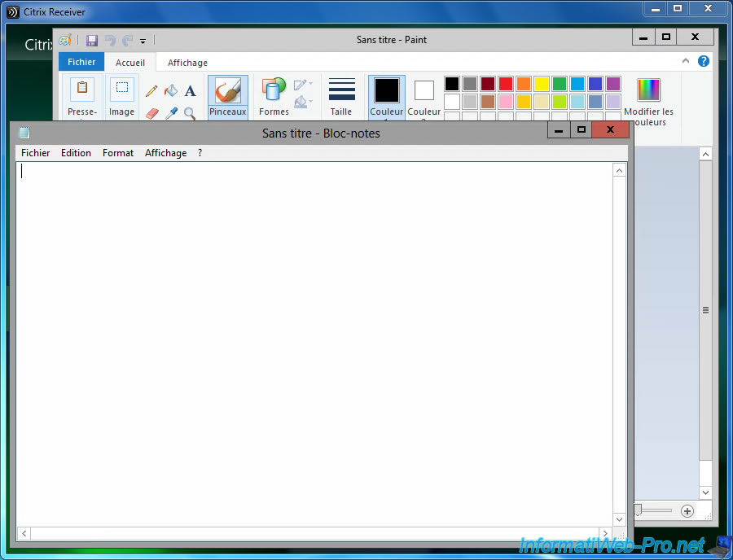
Task: Switch to the Affichage tab in Paint
Action: click(x=187, y=63)
